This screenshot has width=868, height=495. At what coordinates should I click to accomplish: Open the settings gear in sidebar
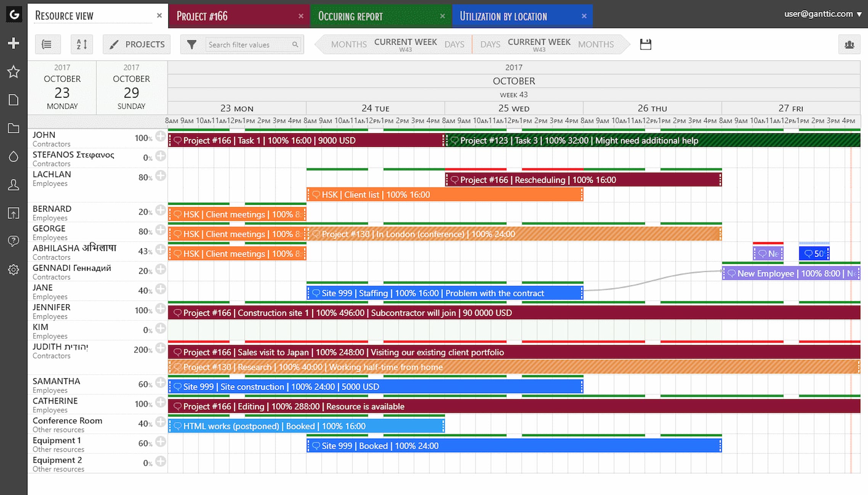13,270
